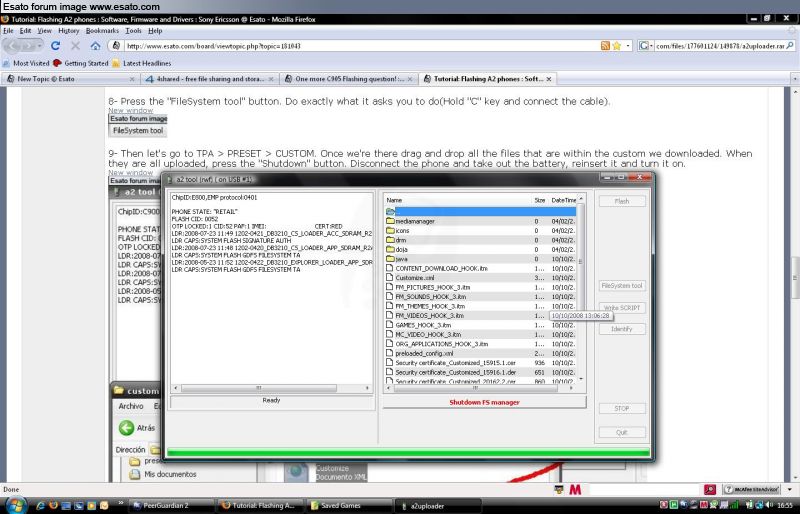Screen dimensions: 800x514
Task: Click the search magnifier icon in search box
Action: coord(790,46)
